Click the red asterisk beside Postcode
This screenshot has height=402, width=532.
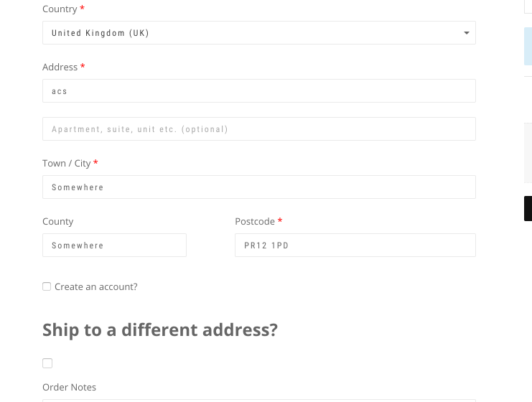coord(280,220)
